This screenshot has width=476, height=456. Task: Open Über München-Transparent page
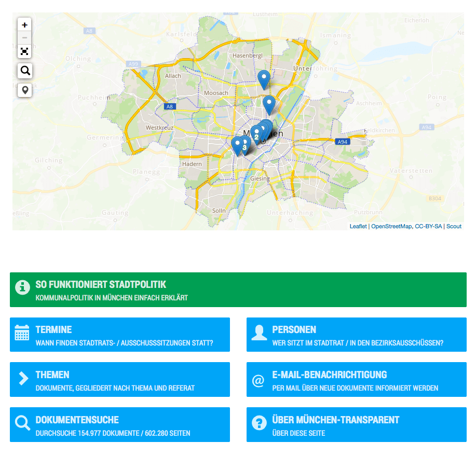[x=356, y=425]
